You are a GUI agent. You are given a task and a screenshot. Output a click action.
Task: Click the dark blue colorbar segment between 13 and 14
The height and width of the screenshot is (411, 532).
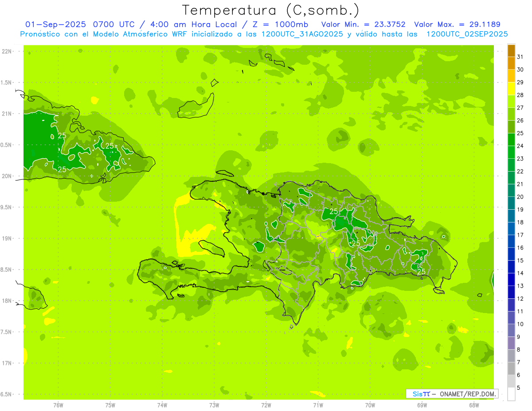511,280
